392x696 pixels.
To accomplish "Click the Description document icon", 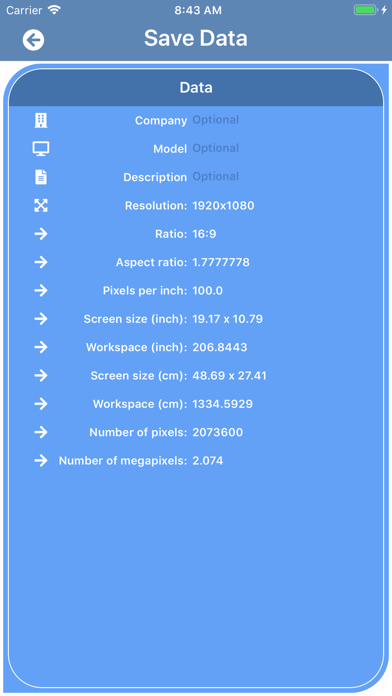I will (x=41, y=177).
